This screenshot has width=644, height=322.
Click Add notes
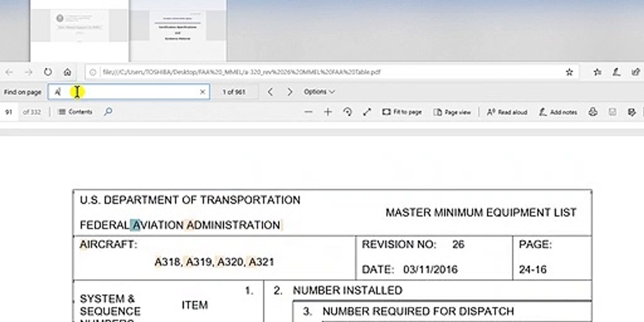tap(558, 112)
